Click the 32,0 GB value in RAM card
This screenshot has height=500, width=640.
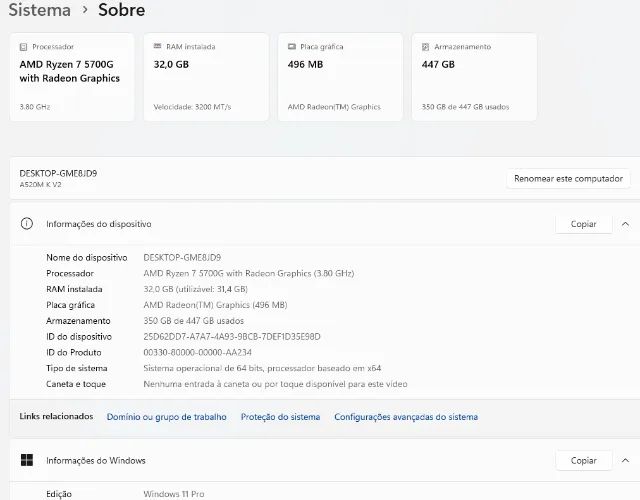171,64
